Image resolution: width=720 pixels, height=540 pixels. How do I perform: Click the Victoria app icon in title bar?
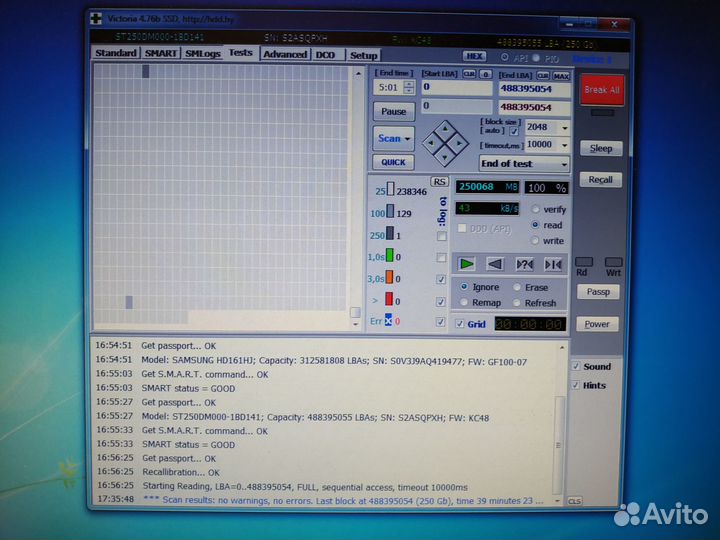[x=96, y=18]
